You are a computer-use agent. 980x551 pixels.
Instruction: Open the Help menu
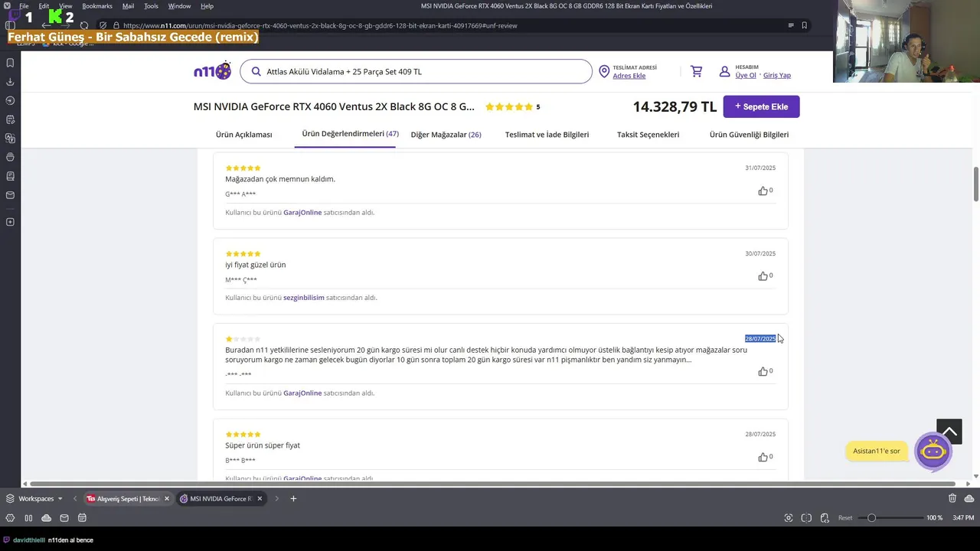pyautogui.click(x=207, y=6)
